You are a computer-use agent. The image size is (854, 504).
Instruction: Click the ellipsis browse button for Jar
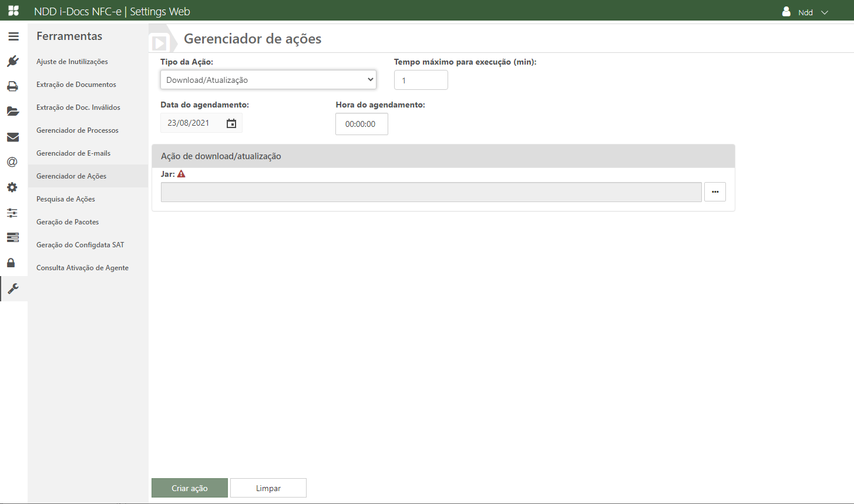(715, 192)
